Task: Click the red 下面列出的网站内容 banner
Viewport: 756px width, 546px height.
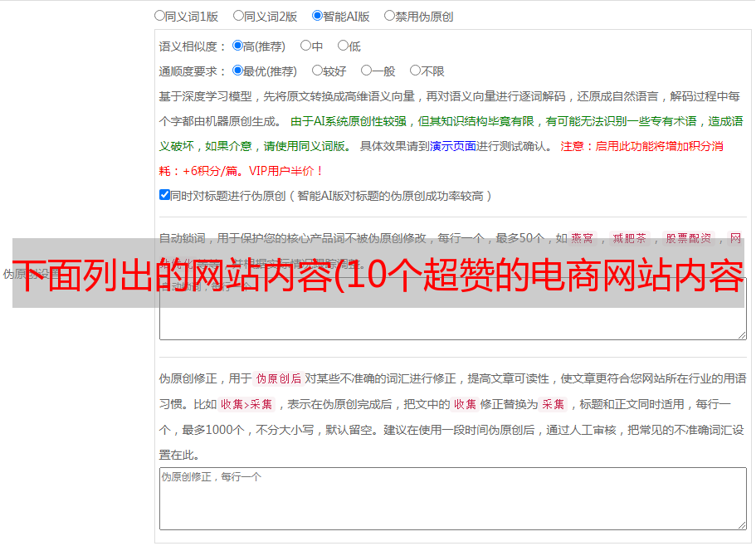Action: [x=378, y=273]
